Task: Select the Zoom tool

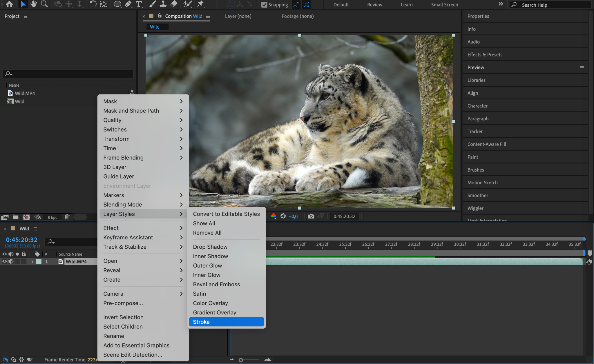Action: 44,4
